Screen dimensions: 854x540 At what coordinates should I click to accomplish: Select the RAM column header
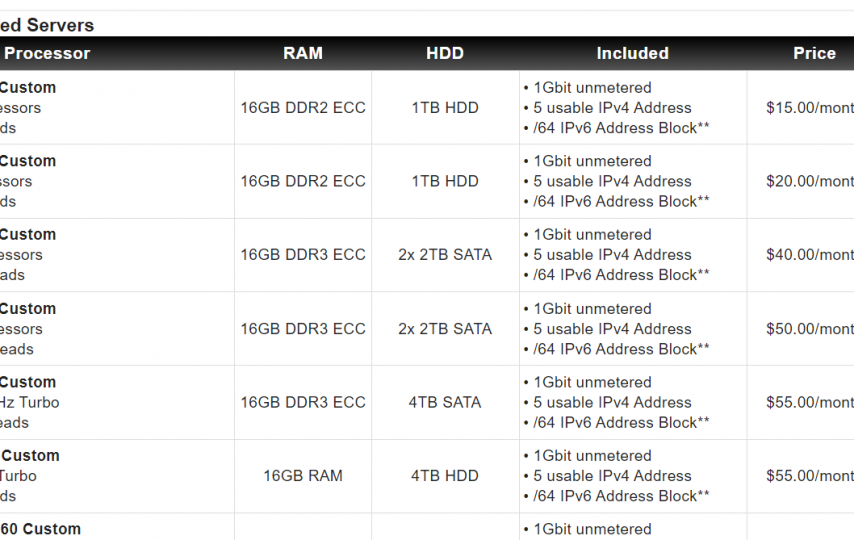coord(303,53)
